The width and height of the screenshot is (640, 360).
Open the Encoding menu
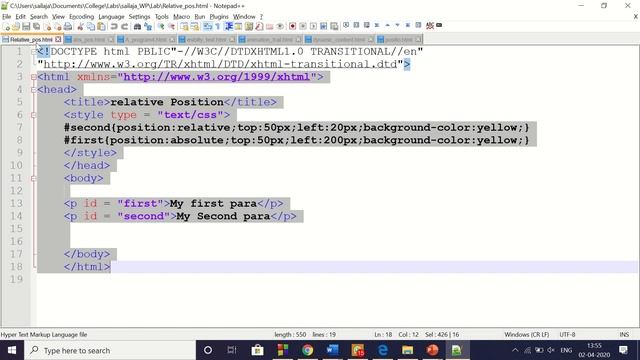point(82,17)
